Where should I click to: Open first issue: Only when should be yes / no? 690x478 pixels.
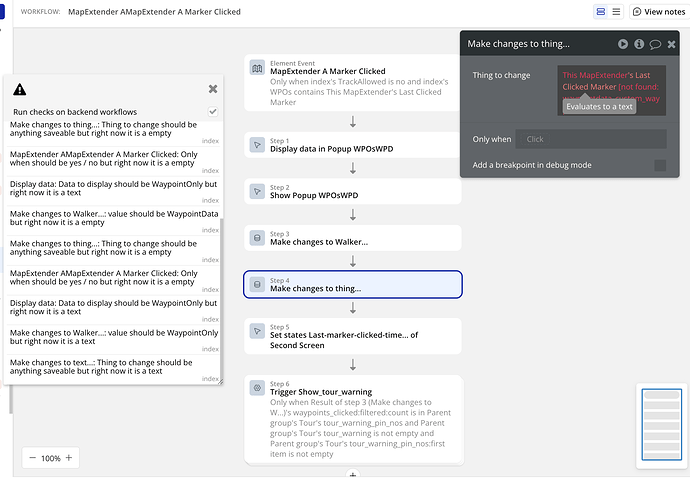(x=114, y=162)
